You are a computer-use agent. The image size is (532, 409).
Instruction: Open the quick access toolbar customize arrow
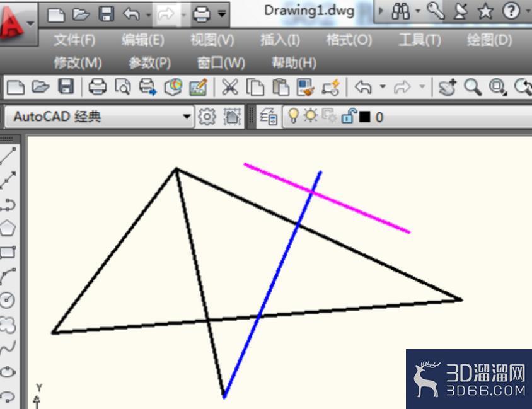pos(222,14)
